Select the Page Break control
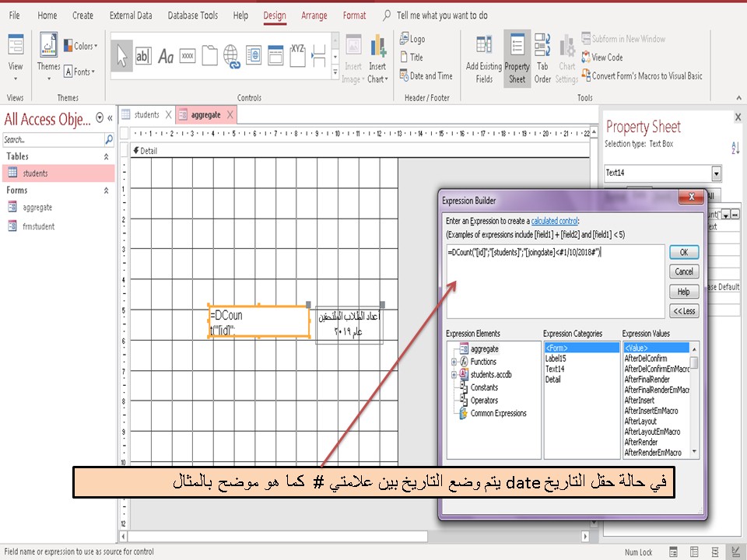 click(x=319, y=56)
